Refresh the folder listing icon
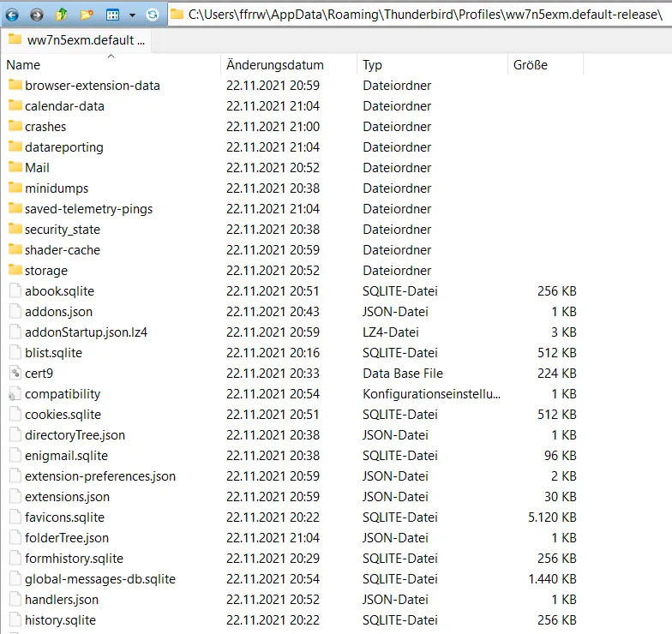The image size is (672, 634). point(153,15)
